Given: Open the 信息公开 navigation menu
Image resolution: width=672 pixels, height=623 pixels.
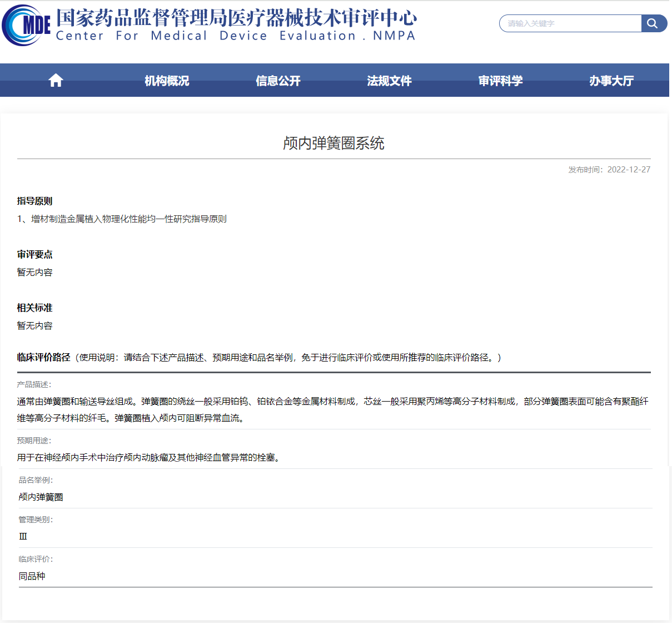Looking at the screenshot, I should 278,81.
